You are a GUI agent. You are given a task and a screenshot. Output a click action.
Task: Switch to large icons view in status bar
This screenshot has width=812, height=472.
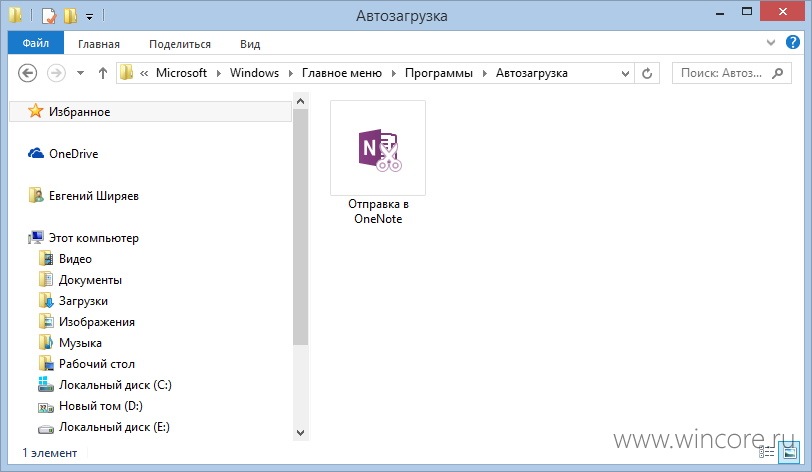pos(790,453)
